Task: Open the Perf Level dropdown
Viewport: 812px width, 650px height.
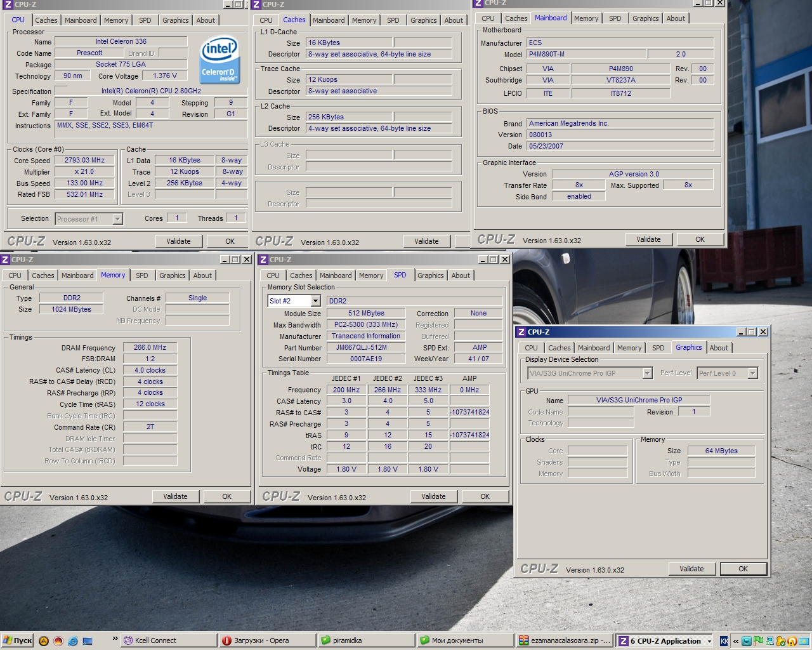Action: [x=752, y=373]
